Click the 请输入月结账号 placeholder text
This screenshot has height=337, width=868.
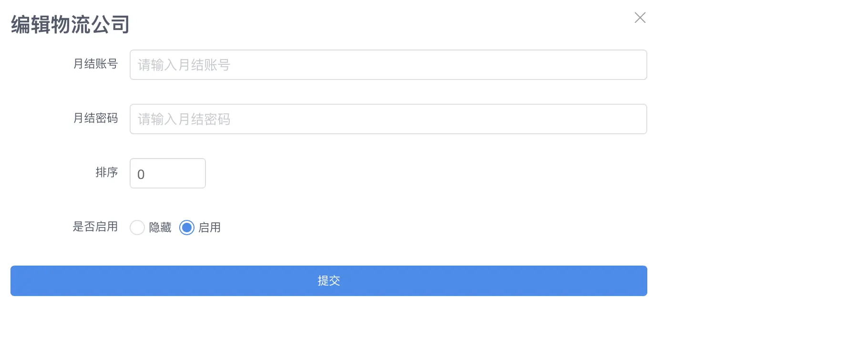point(184,65)
